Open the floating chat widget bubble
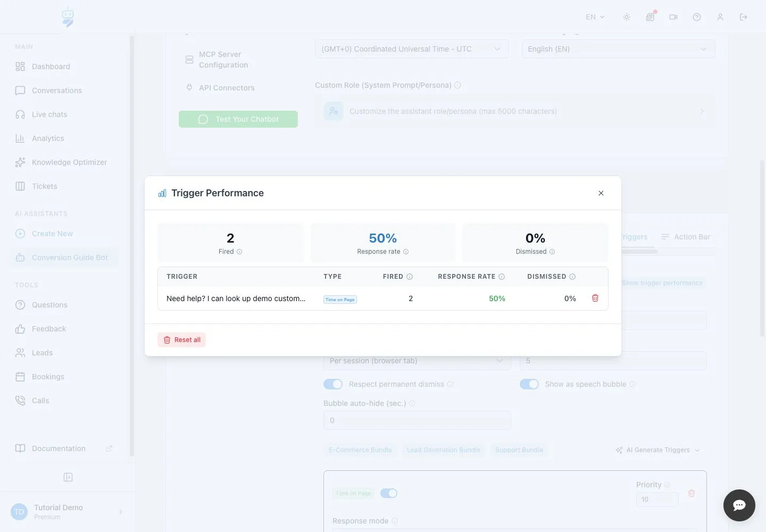 [739, 505]
